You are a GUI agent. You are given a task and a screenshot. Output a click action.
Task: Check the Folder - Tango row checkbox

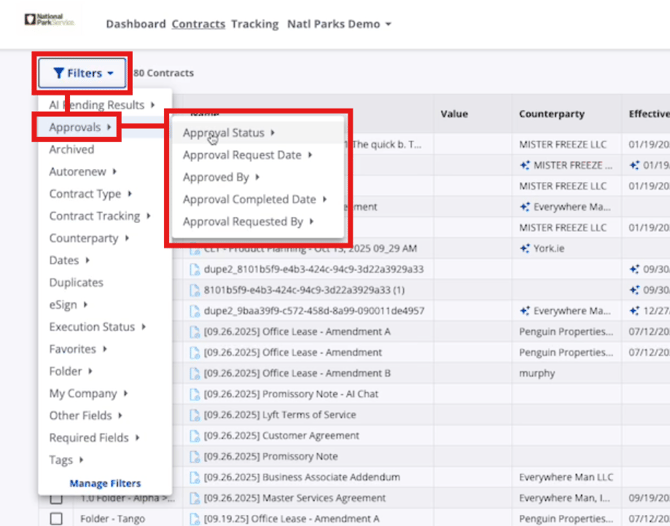[56, 518]
